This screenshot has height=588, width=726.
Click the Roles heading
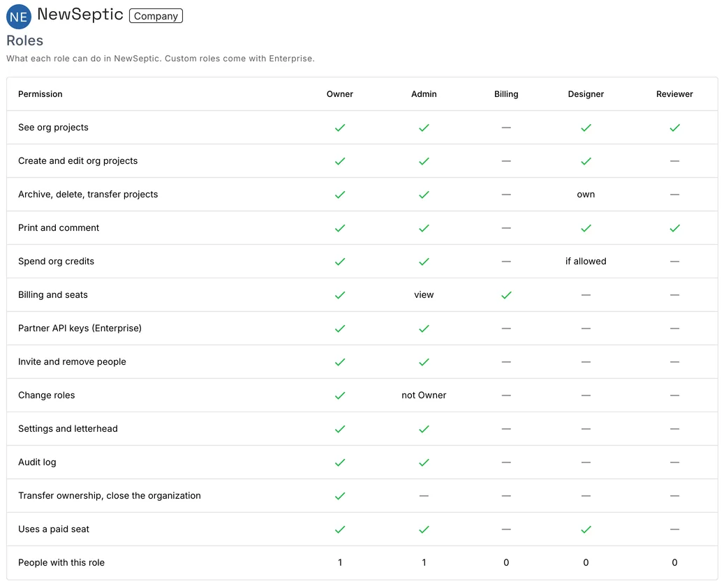point(24,40)
